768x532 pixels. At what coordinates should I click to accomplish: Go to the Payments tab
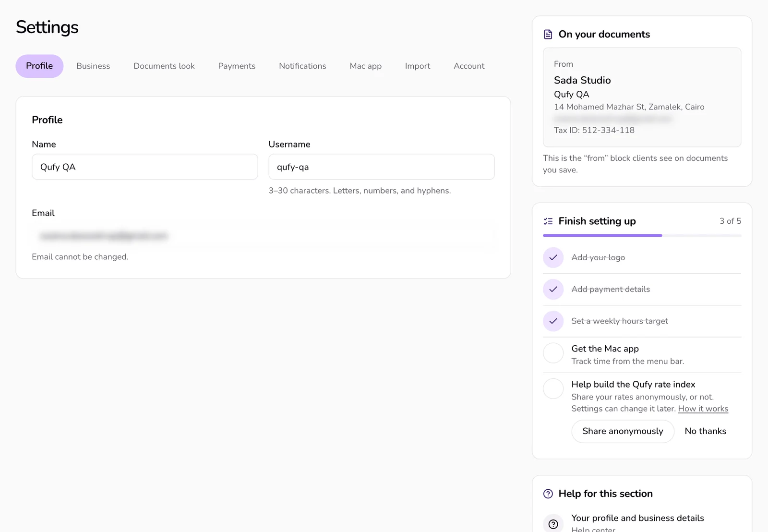click(x=237, y=66)
